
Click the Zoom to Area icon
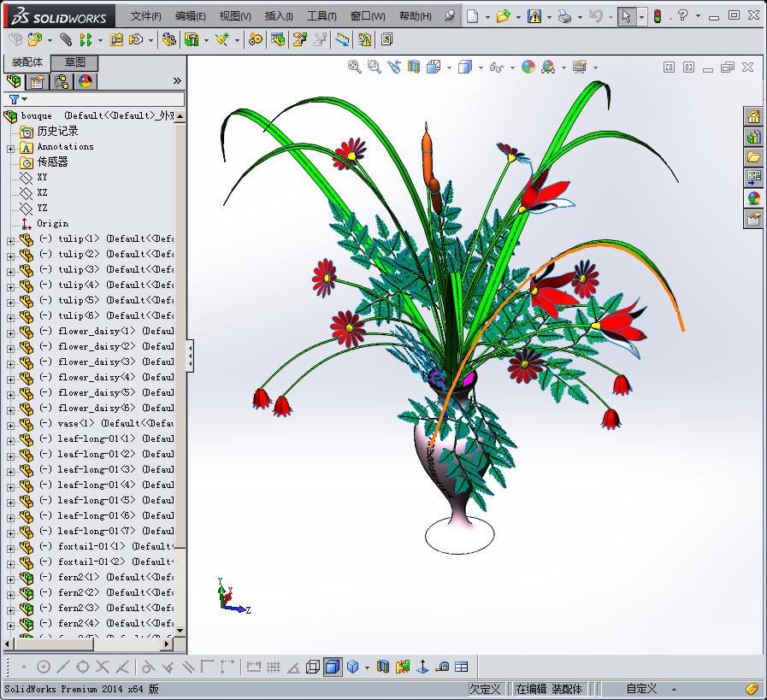click(375, 67)
